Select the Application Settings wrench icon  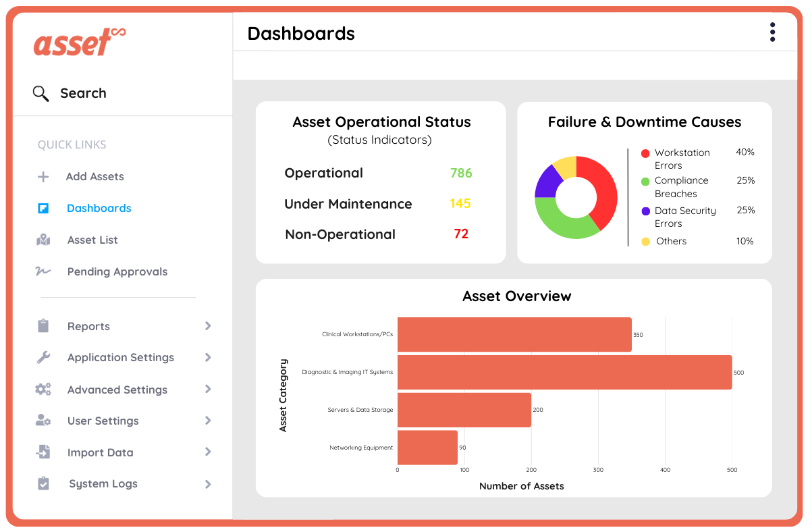pyautogui.click(x=43, y=357)
